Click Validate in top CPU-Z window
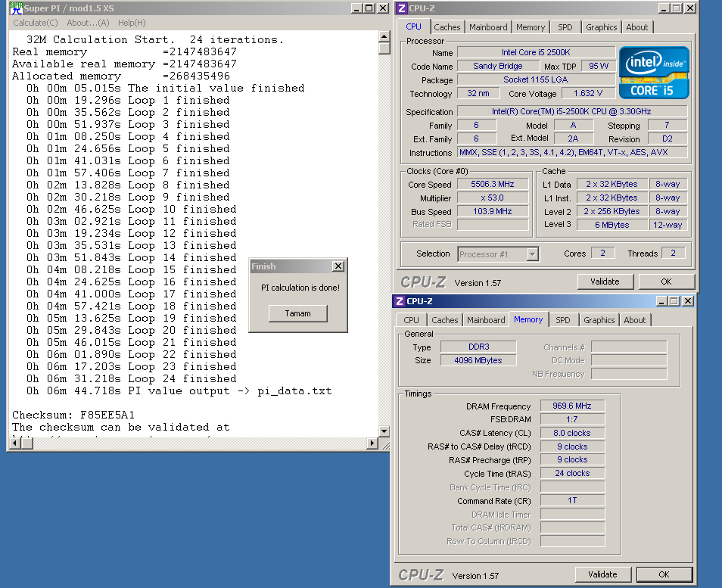Image resolution: width=722 pixels, height=588 pixels. 605,282
